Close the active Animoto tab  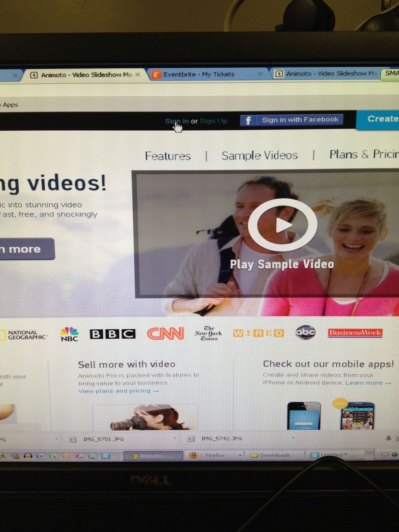(x=138, y=74)
